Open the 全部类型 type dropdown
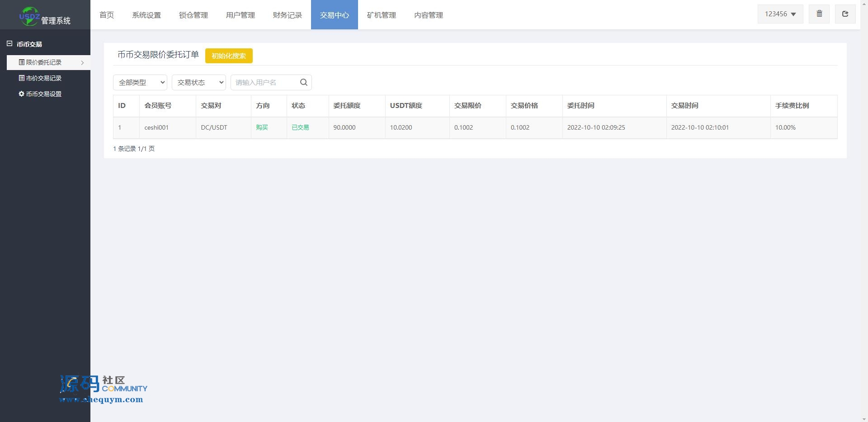 coord(140,82)
